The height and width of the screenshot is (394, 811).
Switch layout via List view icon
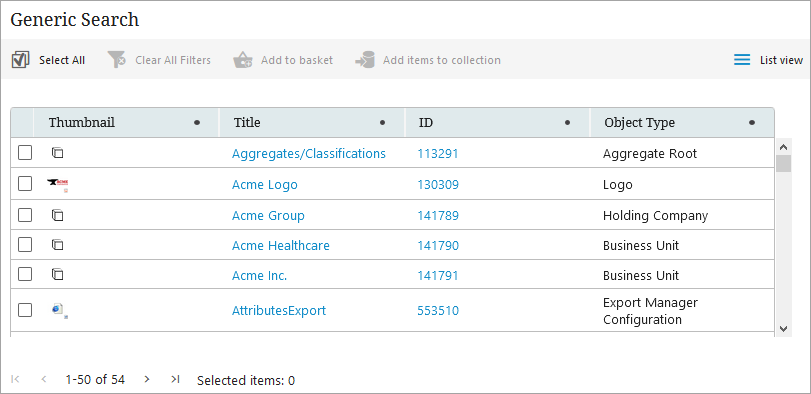coord(742,60)
